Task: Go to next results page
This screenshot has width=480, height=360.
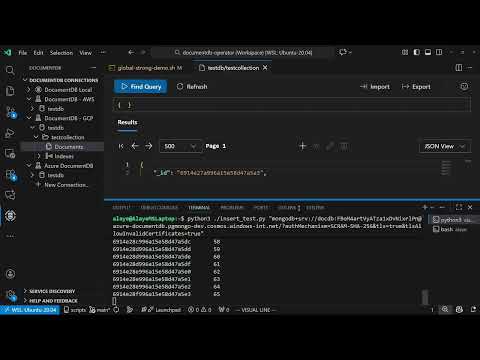Action: 149,146
